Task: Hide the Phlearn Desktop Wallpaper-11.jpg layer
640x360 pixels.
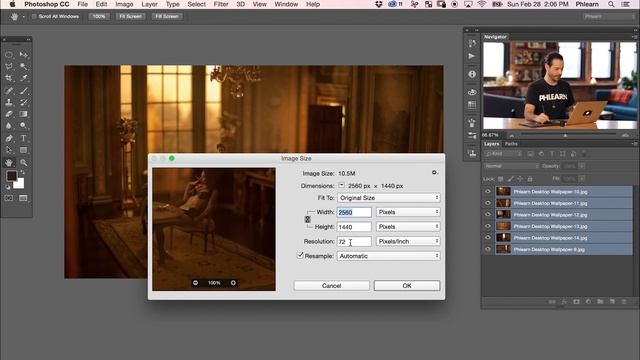Action: (x=488, y=203)
